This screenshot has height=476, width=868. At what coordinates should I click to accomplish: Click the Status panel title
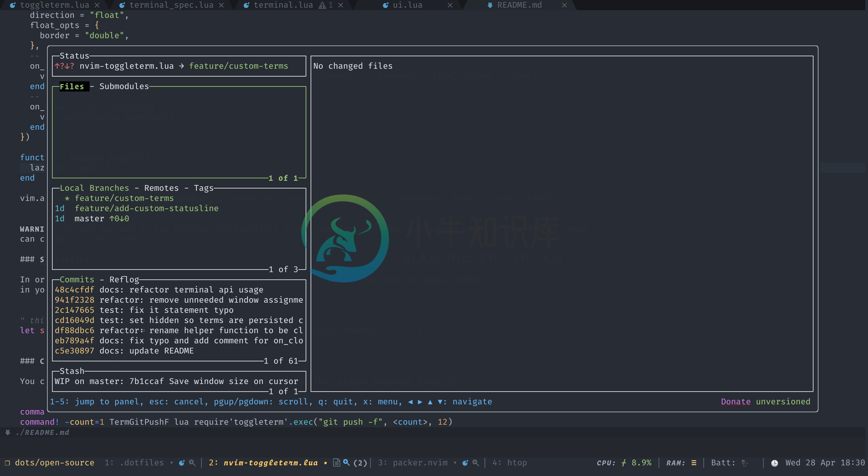point(74,56)
